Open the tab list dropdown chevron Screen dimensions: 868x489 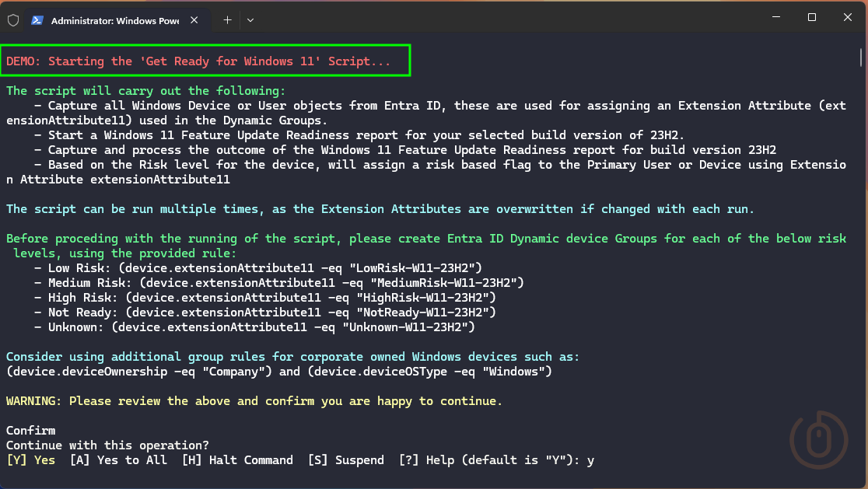(250, 21)
